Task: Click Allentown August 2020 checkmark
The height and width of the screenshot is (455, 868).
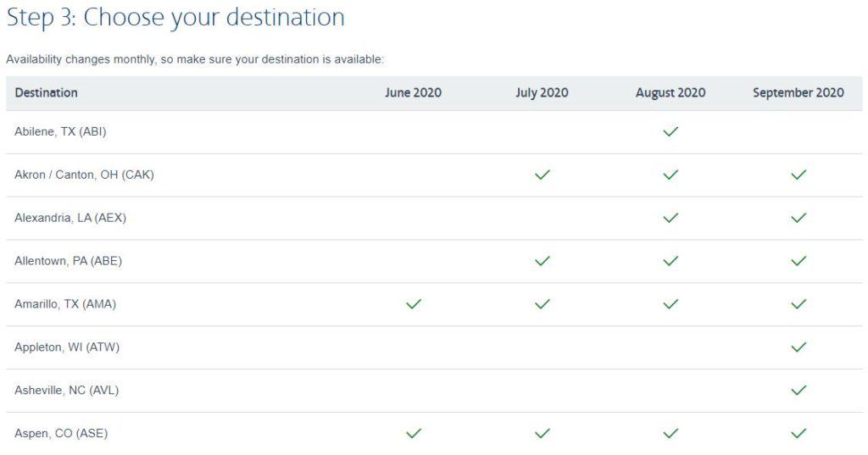Action: pos(670,261)
